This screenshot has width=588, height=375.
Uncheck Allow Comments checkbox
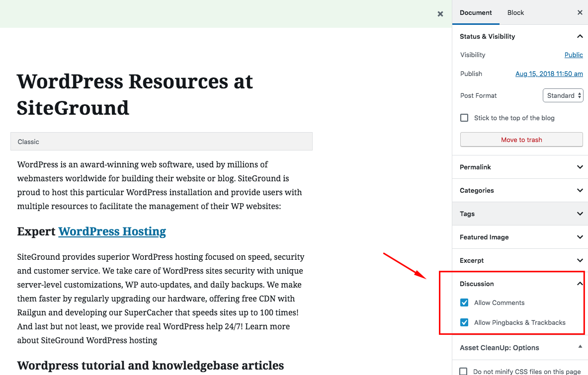click(x=464, y=302)
